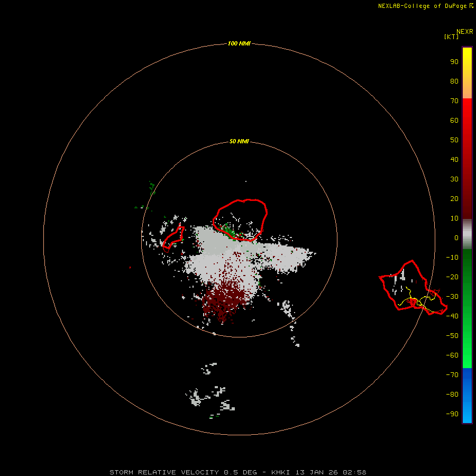Click the [KT] units label
476x476 pixels.
click(x=451, y=36)
